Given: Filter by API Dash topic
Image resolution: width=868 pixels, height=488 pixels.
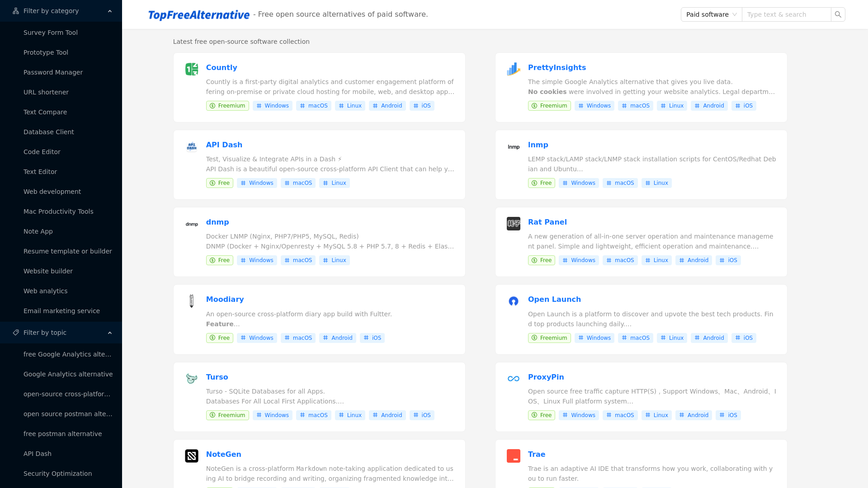Looking at the screenshot, I should tap(61, 454).
